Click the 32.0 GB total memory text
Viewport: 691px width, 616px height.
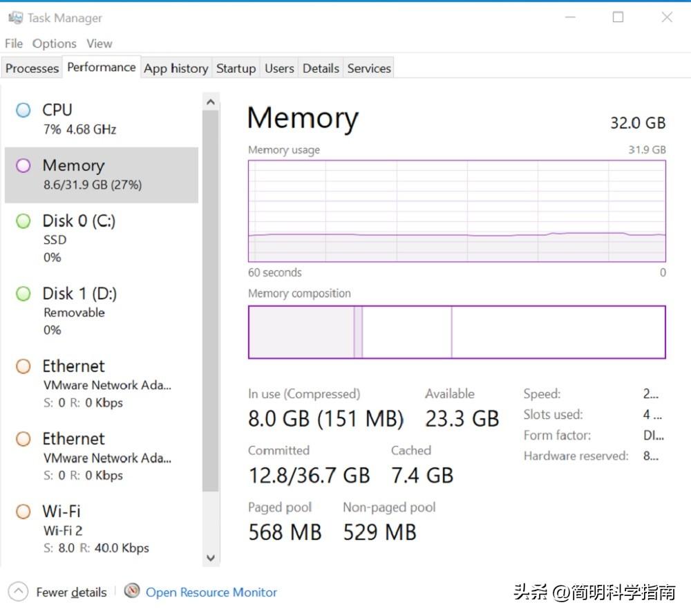coord(638,122)
